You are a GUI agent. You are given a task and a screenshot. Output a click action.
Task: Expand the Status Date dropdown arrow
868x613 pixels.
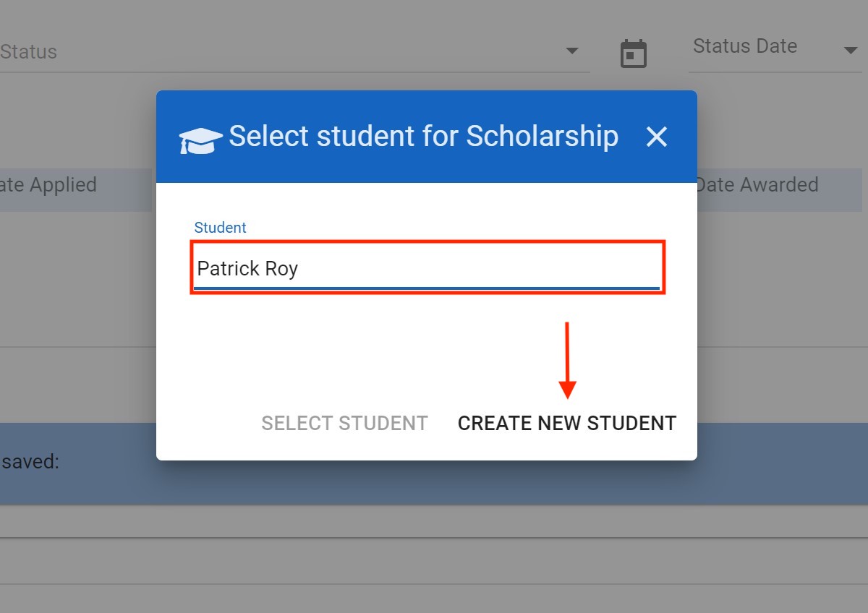[x=851, y=51]
